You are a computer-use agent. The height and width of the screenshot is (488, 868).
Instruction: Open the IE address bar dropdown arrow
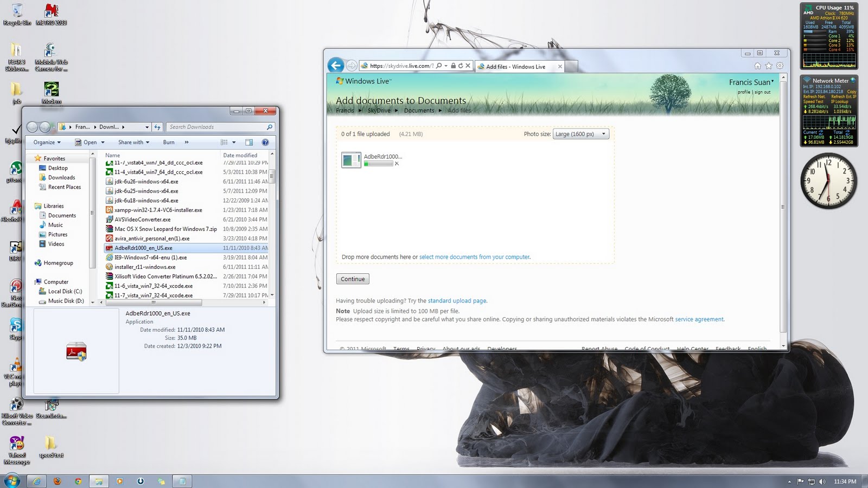[x=446, y=66]
